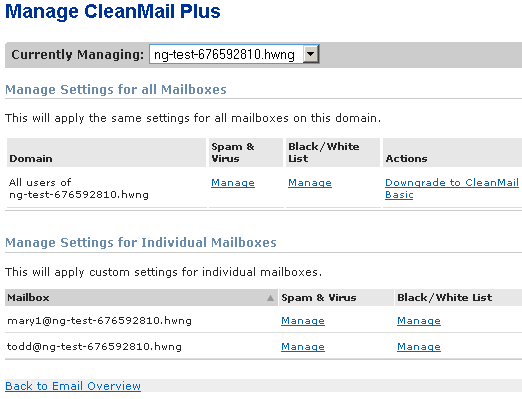Image resolution: width=522 pixels, height=399 pixels.
Task: Go Back to Email Overview
Action: [x=73, y=386]
